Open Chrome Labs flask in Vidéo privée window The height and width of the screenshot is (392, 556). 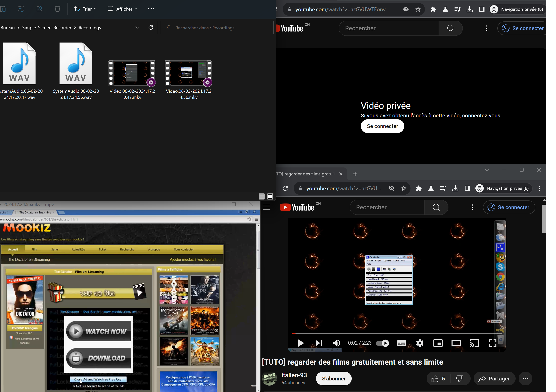[x=445, y=9]
